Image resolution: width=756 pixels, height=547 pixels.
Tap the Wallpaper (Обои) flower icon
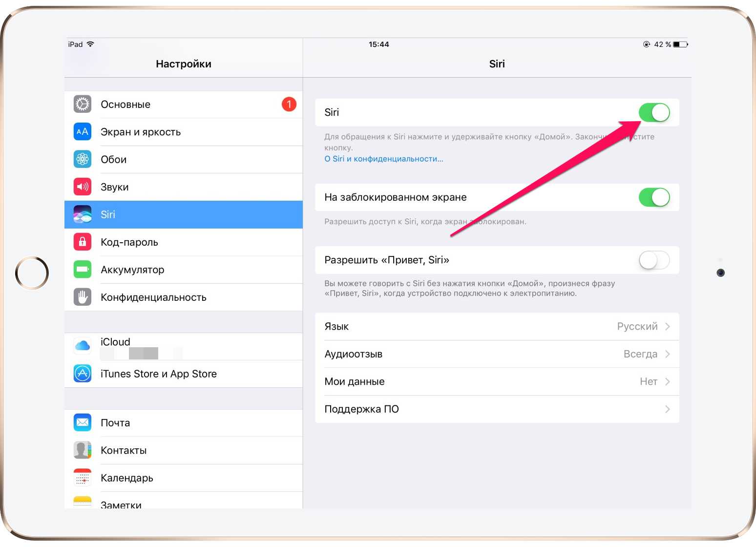pos(83,159)
